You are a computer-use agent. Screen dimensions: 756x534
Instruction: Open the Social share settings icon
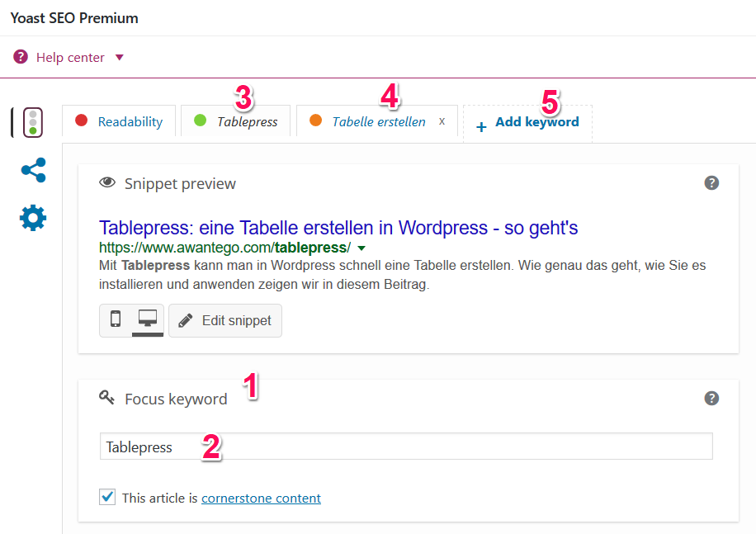tap(33, 170)
